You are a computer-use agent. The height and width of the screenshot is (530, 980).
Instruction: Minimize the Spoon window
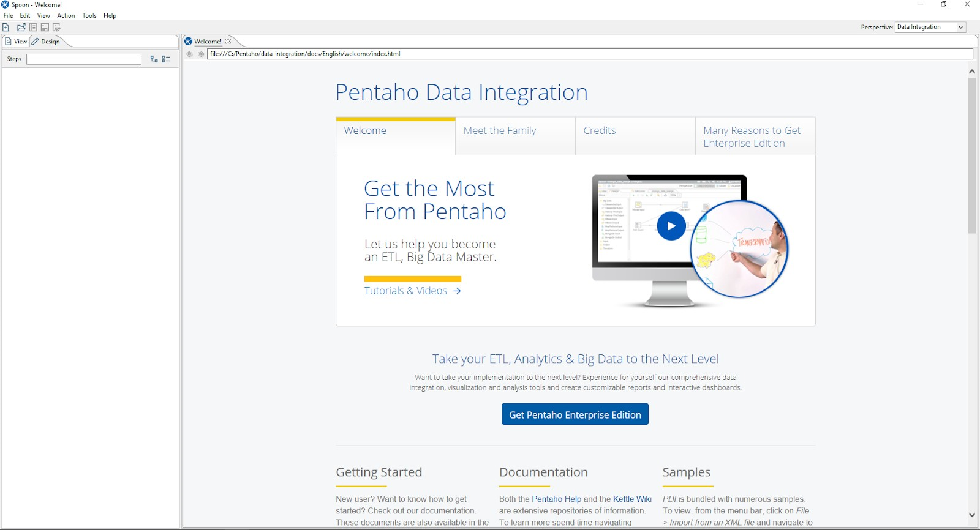pyautogui.click(x=921, y=5)
